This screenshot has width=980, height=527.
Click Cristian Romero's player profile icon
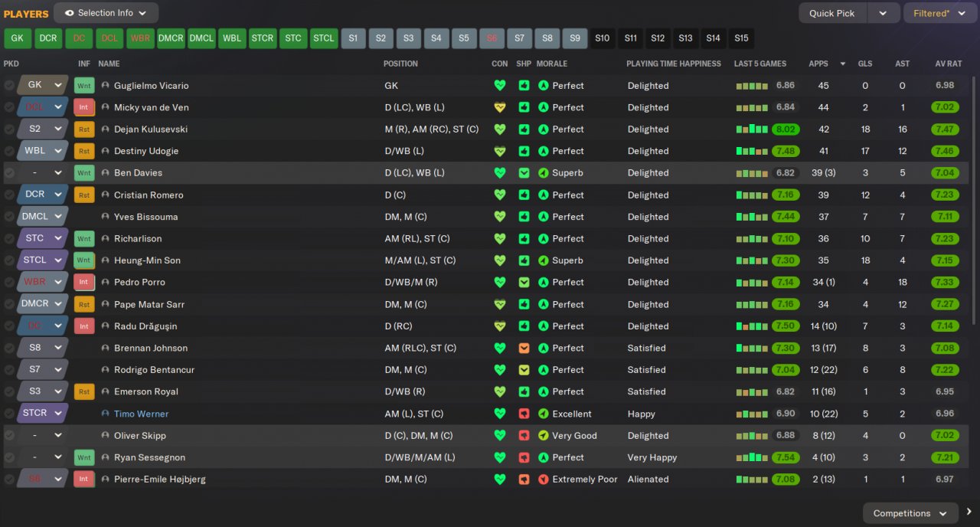click(x=105, y=195)
